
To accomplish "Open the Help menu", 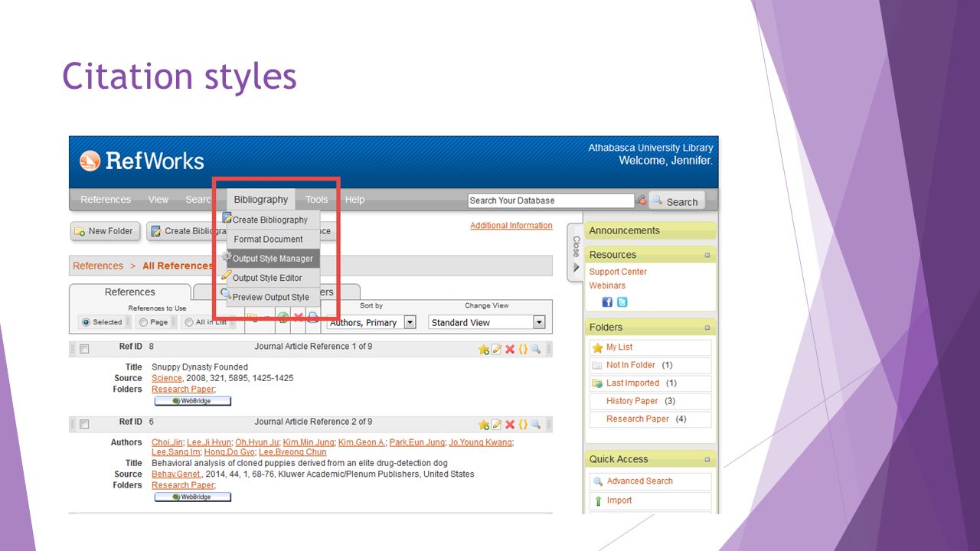I will (x=354, y=200).
